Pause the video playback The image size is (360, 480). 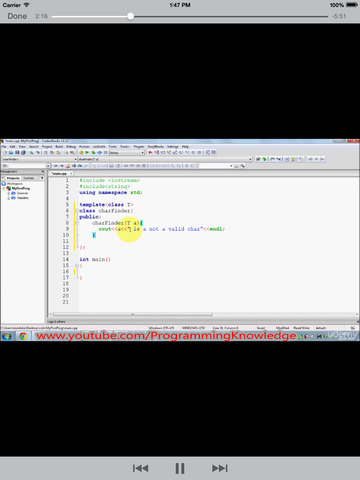[x=180, y=468]
